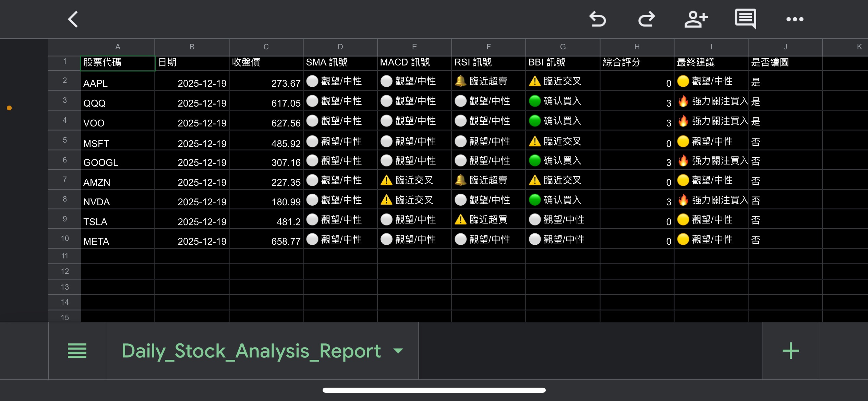This screenshot has height=401, width=868.
Task: Add a new sheet with plus
Action: point(791,351)
